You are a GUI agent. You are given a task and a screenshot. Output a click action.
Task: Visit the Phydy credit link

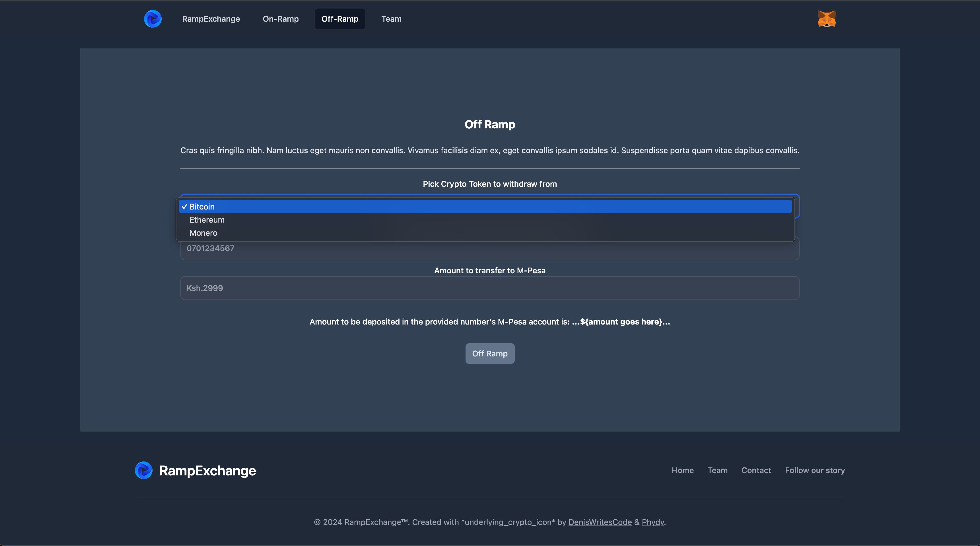(652, 522)
